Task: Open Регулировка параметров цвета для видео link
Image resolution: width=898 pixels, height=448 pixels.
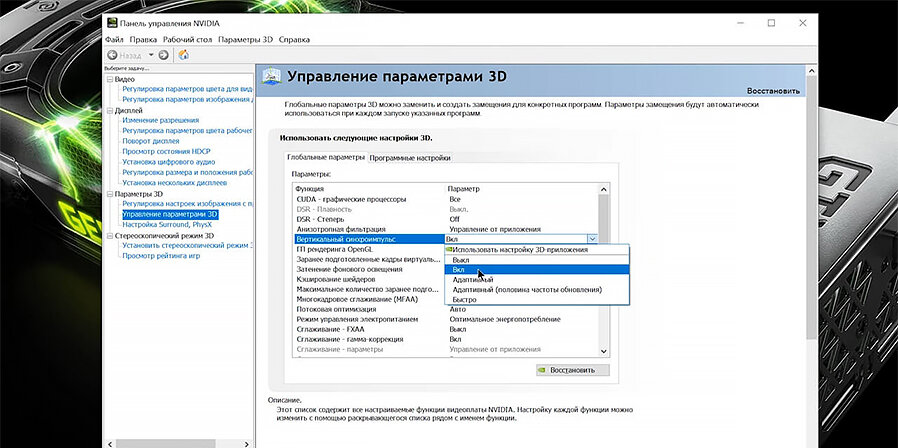Action: (x=187, y=89)
